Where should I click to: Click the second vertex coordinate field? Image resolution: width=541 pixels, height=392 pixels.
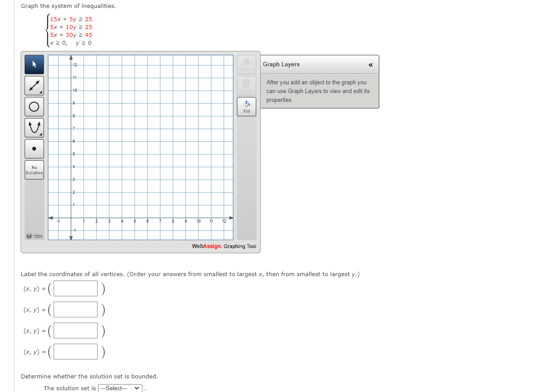[x=76, y=309]
